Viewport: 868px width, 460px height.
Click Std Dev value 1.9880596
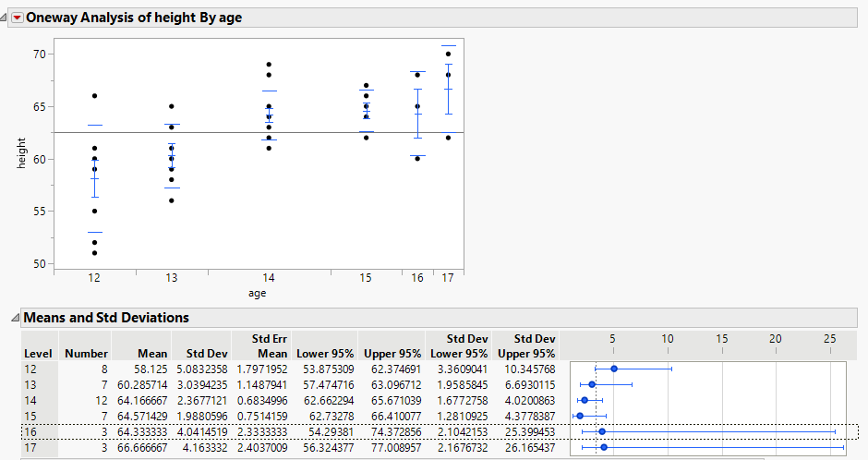point(202,416)
